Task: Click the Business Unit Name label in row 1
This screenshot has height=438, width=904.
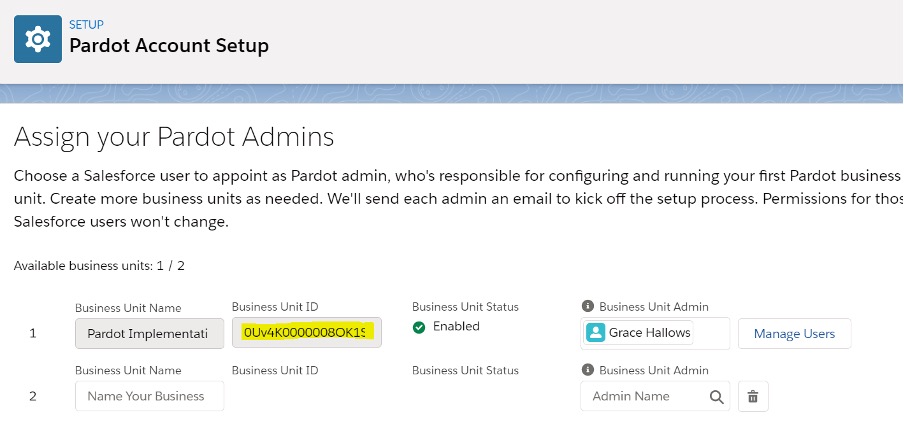Action: click(128, 308)
